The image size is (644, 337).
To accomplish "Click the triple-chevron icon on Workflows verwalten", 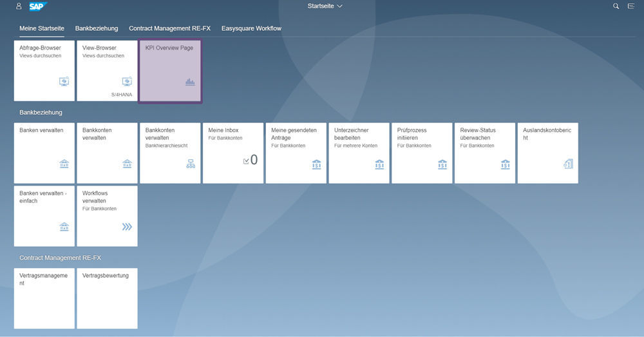I will point(127,227).
